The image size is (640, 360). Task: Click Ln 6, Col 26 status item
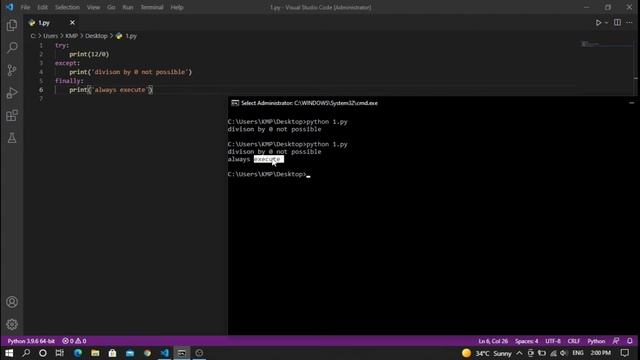click(493, 341)
